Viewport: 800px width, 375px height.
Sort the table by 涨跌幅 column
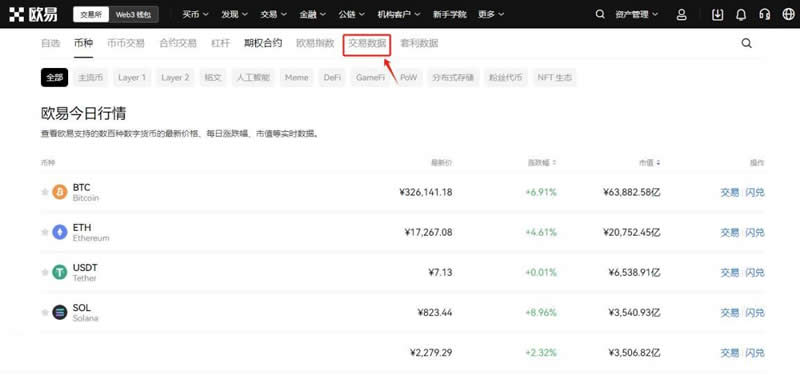tap(542, 163)
